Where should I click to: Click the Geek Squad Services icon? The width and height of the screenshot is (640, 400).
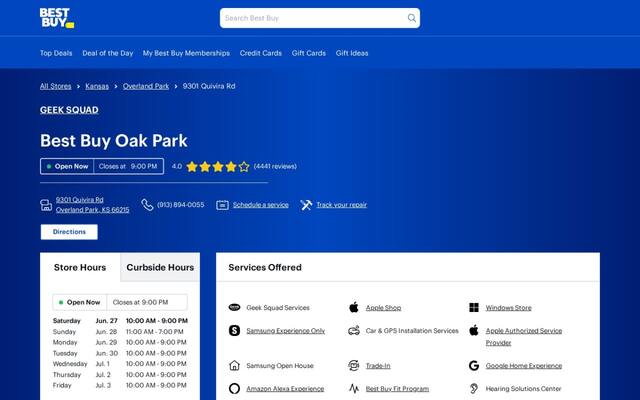(234, 307)
